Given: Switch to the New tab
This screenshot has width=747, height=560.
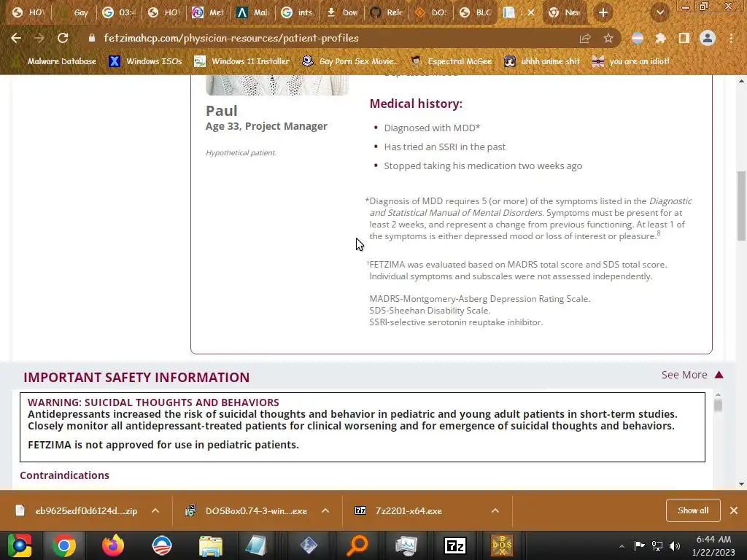Looking at the screenshot, I should tap(565, 12).
